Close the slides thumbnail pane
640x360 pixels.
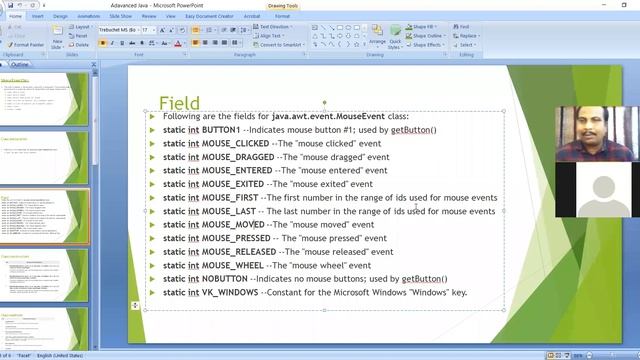coord(93,64)
